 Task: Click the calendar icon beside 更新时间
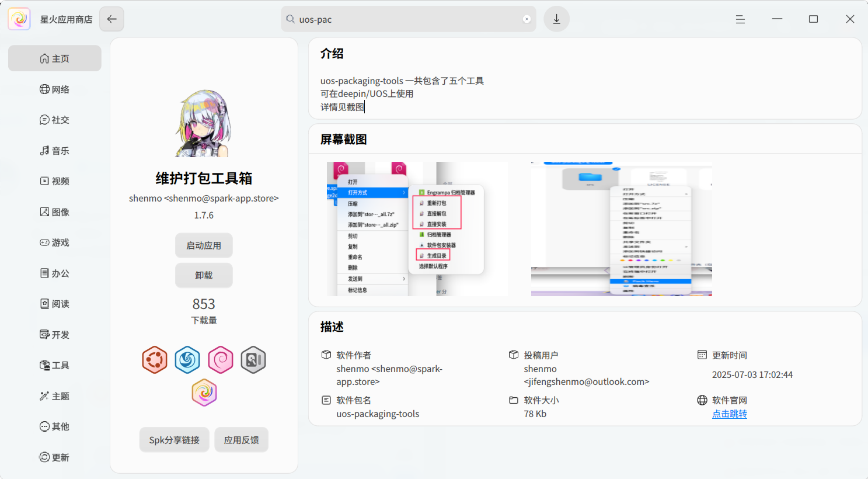702,355
